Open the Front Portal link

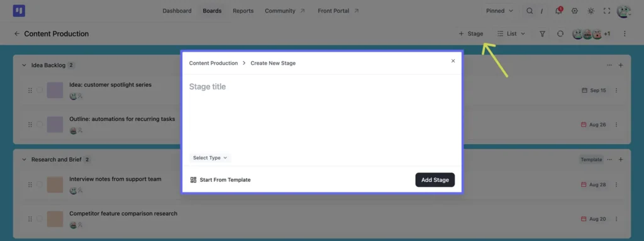tap(338, 11)
